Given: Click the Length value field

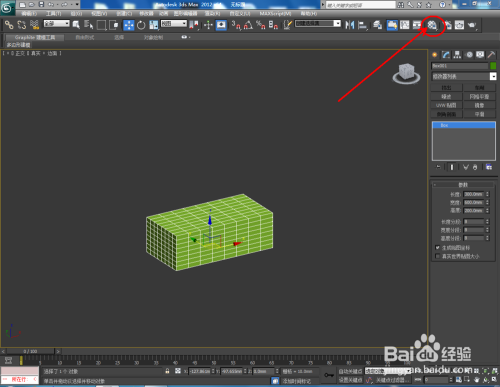Looking at the screenshot, I should coord(473,194).
